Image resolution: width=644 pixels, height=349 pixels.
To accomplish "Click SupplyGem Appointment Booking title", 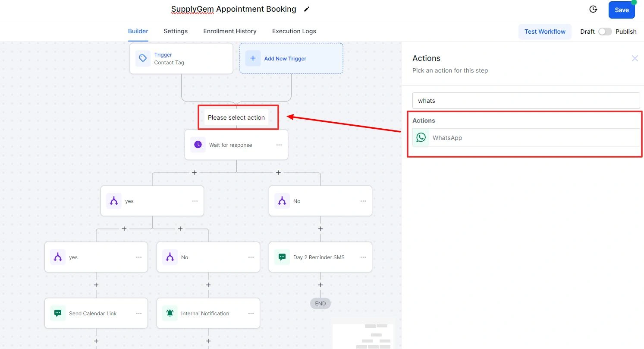I will pos(234,9).
